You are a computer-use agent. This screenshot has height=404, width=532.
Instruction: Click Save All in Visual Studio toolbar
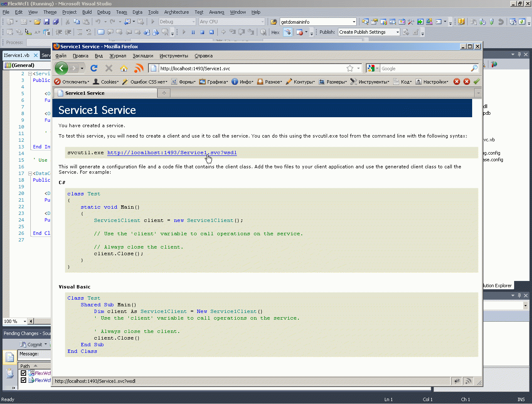pyautogui.click(x=55, y=22)
